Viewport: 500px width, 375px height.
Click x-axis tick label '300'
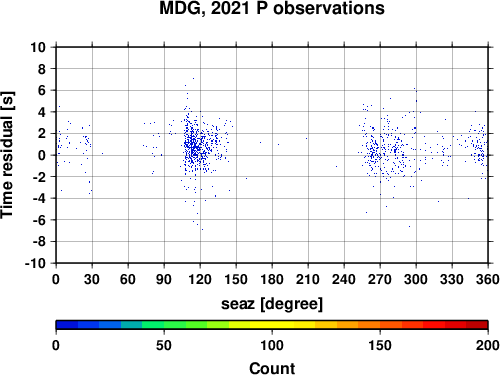coord(416,279)
